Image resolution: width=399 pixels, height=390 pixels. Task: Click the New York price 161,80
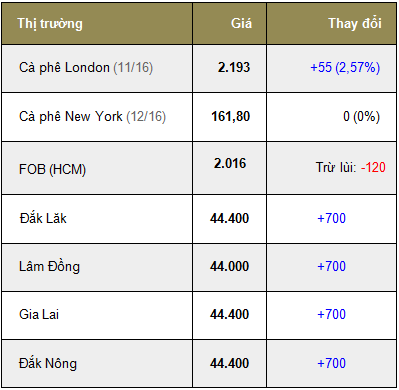point(231,117)
